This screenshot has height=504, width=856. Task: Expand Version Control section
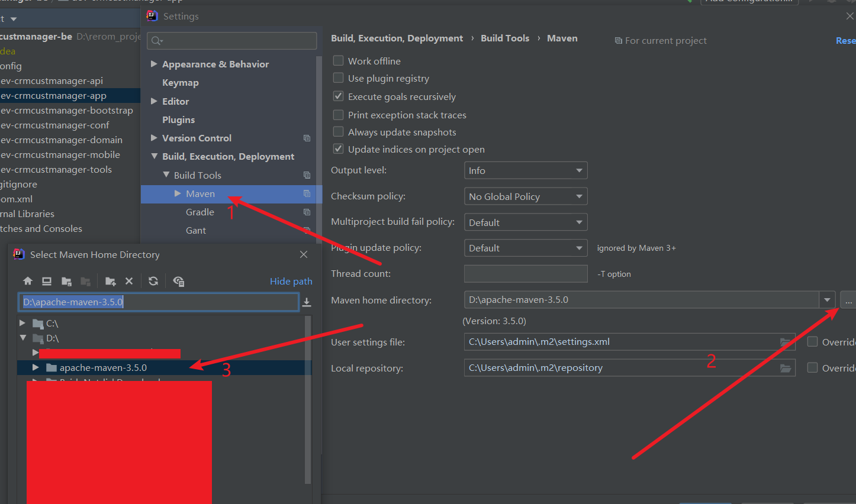tap(154, 138)
